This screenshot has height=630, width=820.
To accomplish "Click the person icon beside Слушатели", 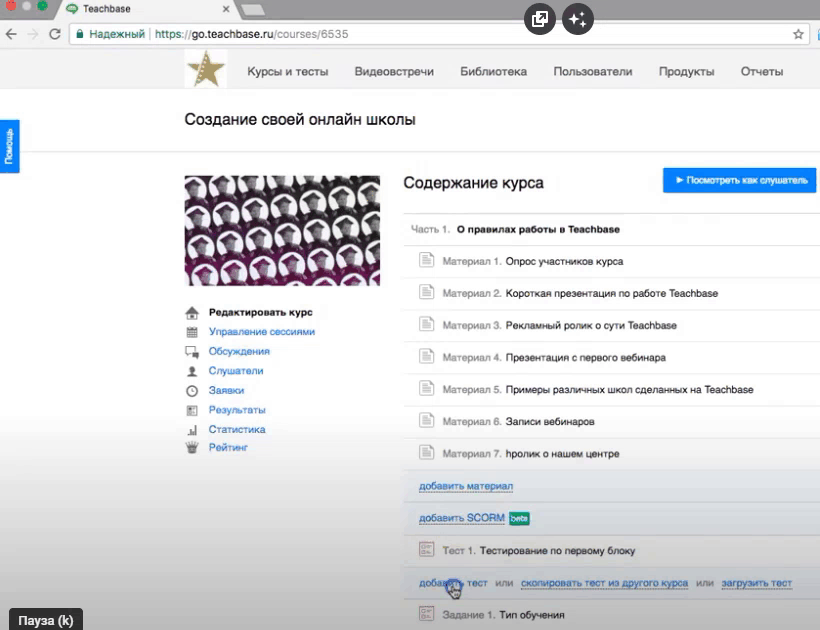I will pos(192,371).
